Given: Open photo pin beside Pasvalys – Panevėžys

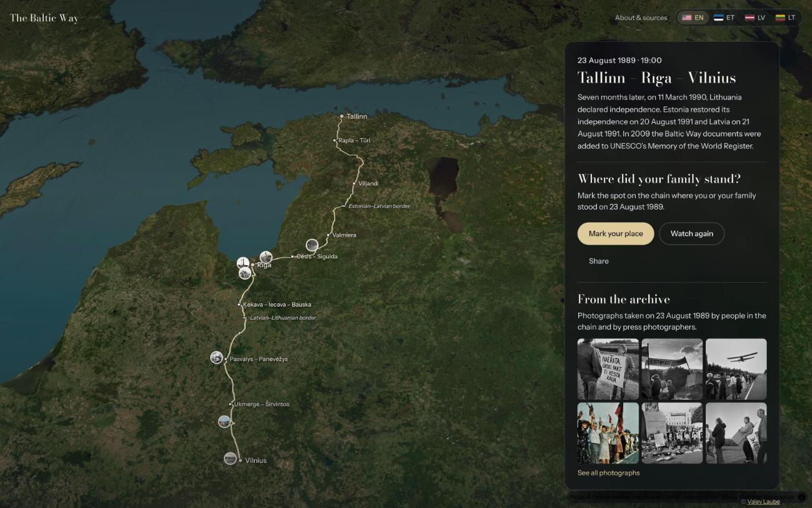Looking at the screenshot, I should (217, 358).
